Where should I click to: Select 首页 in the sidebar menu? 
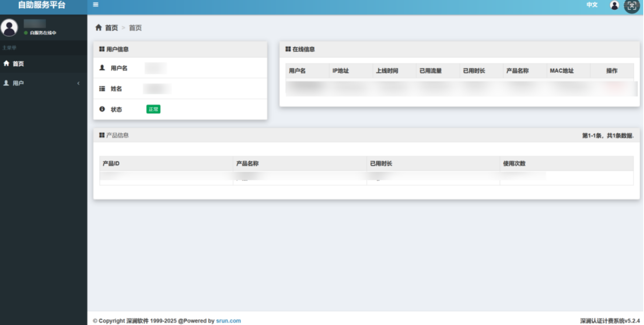[x=18, y=64]
